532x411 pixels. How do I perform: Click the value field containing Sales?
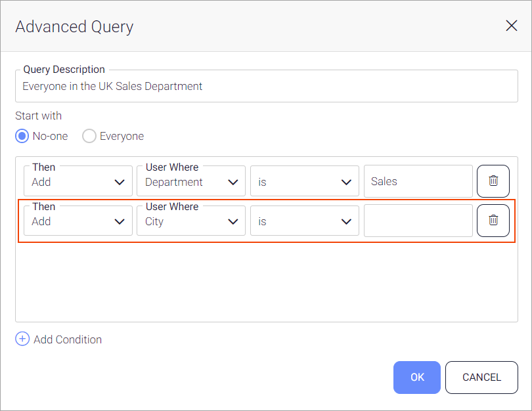418,181
